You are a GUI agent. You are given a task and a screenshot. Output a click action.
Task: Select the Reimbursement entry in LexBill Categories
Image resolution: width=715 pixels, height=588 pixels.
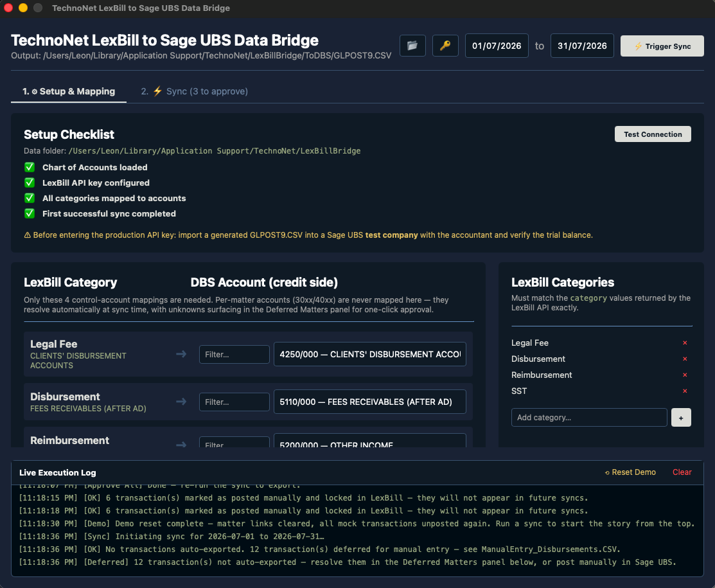click(x=542, y=375)
